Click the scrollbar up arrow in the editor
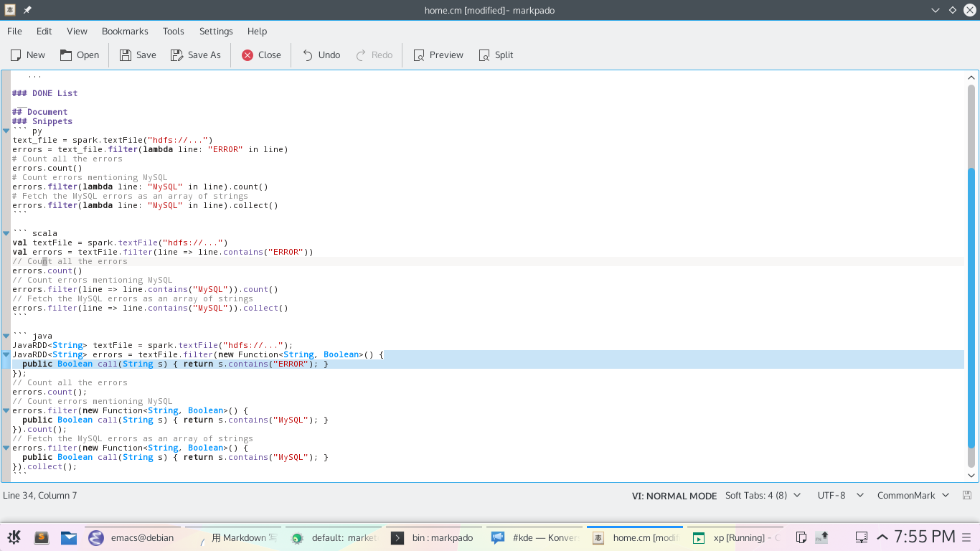 971,77
